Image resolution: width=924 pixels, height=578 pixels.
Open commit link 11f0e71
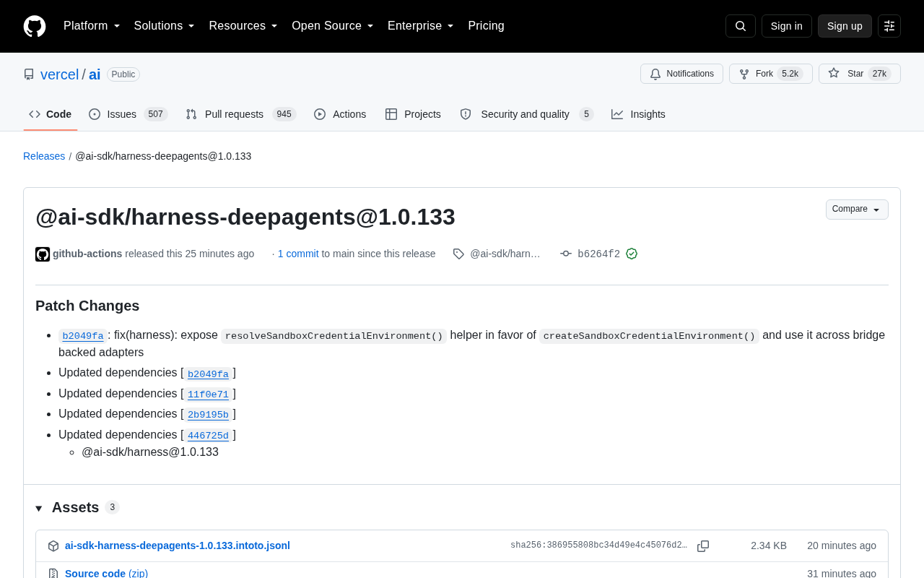pyautogui.click(x=208, y=394)
